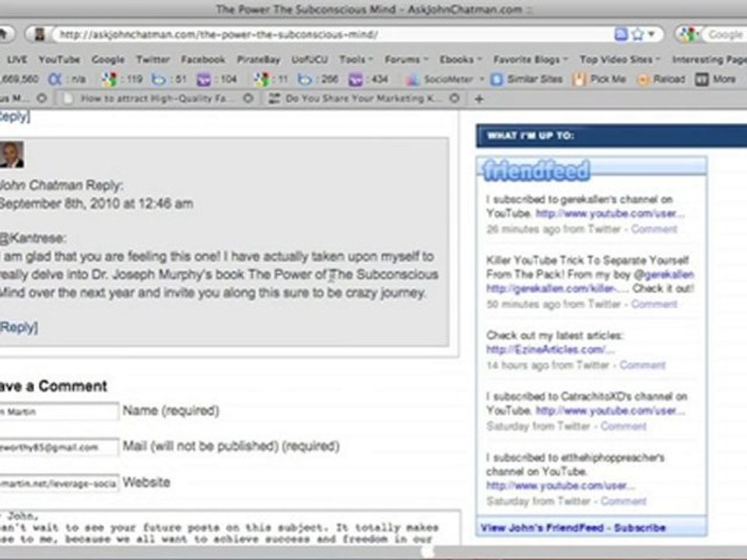This screenshot has height=560, width=747.
Task: Focus the Google search box
Action: 725,34
